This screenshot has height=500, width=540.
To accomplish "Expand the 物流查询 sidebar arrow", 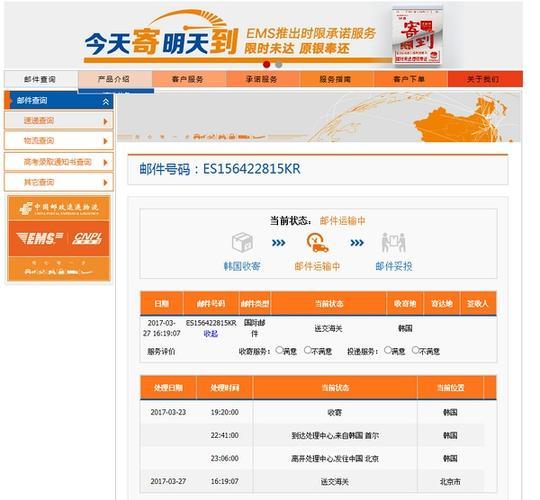I will tap(106, 141).
